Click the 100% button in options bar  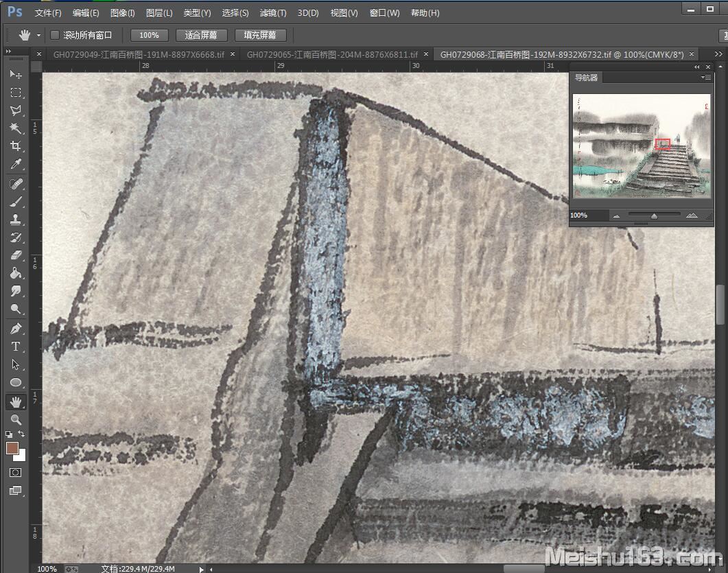(149, 35)
